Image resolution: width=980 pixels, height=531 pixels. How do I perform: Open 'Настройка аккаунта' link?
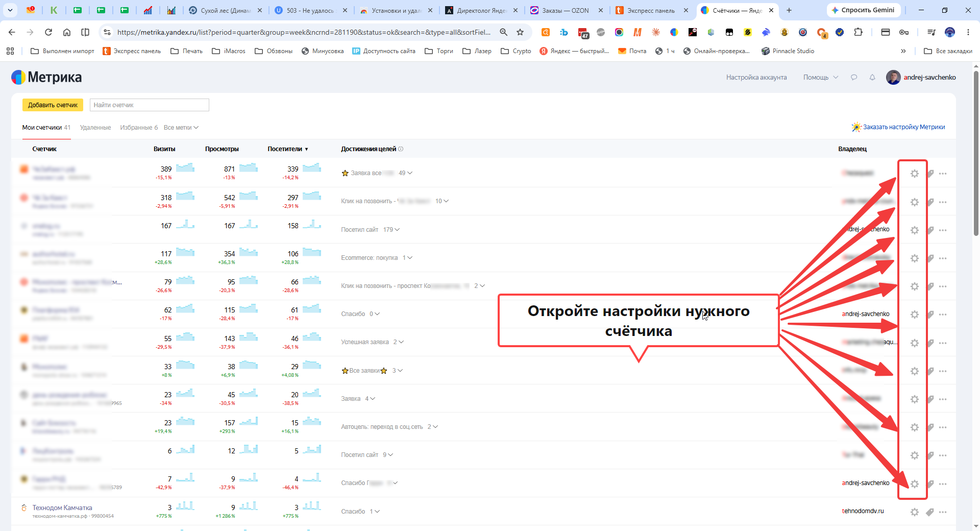tap(756, 78)
